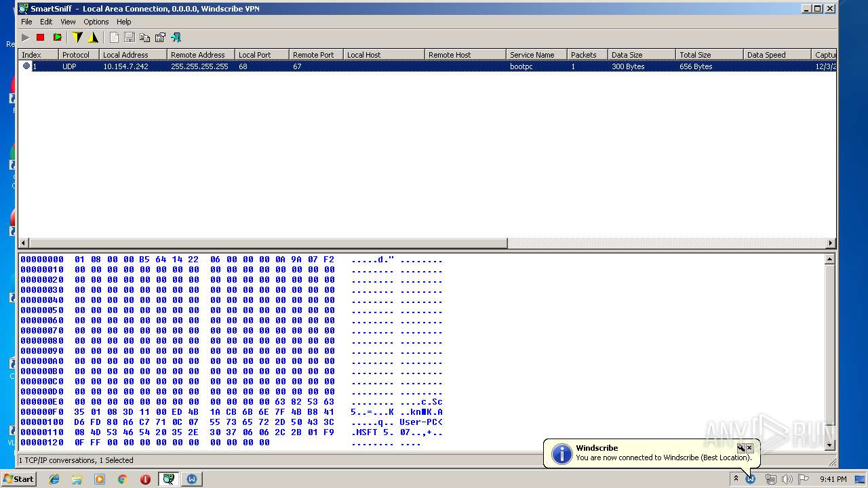
Task: Launch Opera from taskbar
Action: (x=145, y=479)
